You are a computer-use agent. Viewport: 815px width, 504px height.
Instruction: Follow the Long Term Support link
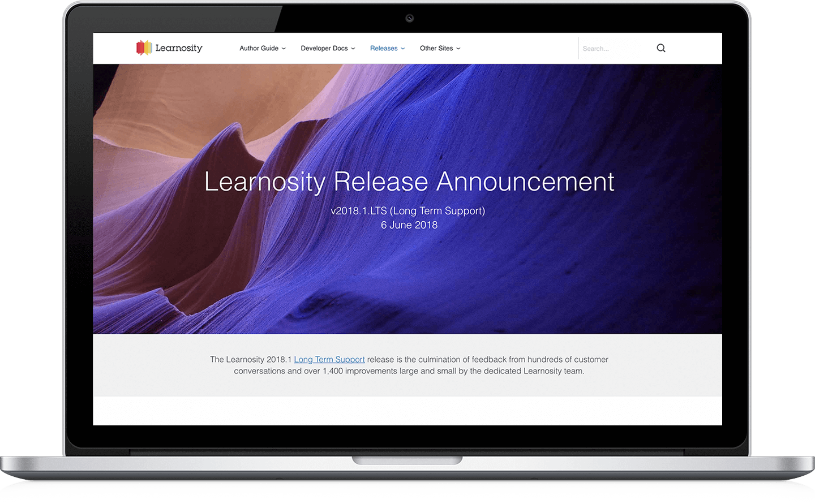[329, 359]
